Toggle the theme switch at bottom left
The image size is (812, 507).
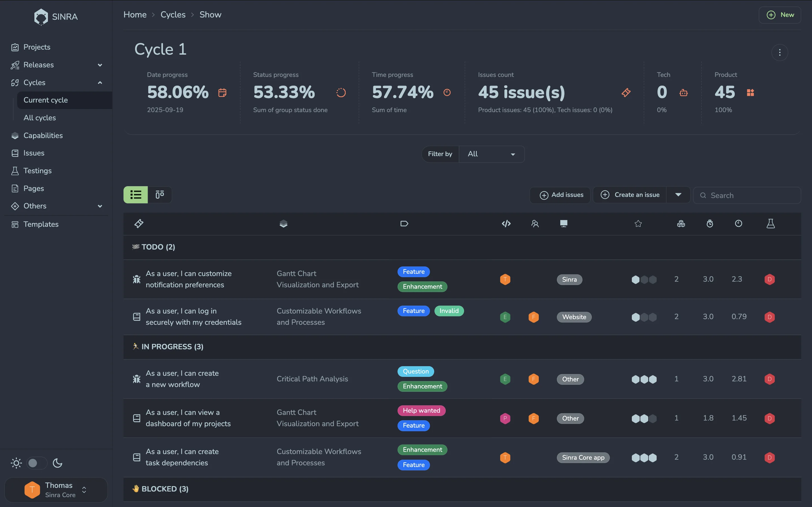[36, 463]
